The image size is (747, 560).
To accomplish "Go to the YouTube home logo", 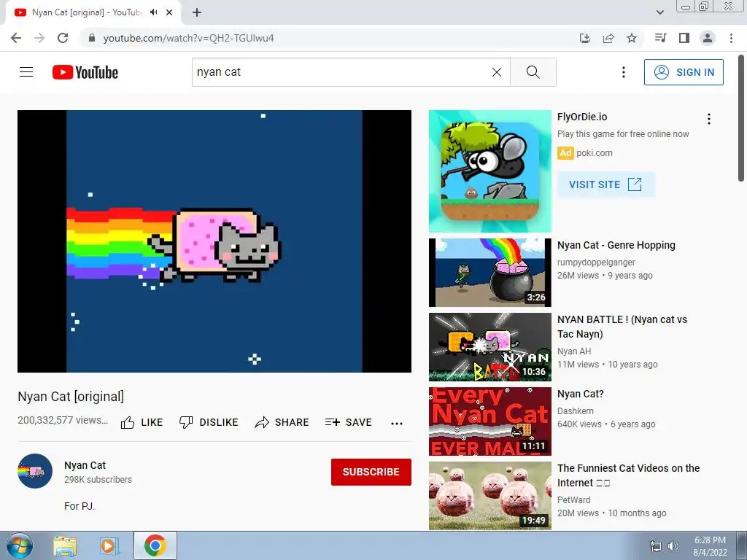I will click(x=85, y=72).
